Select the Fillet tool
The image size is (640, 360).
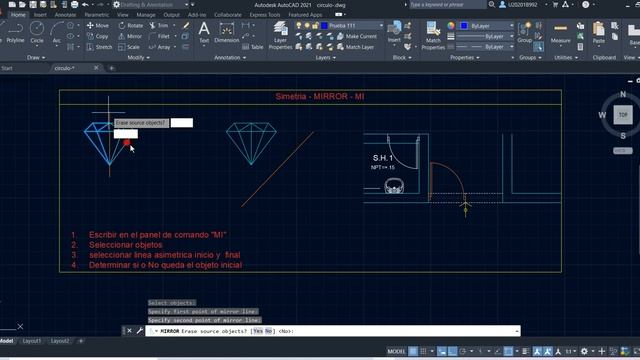point(159,36)
